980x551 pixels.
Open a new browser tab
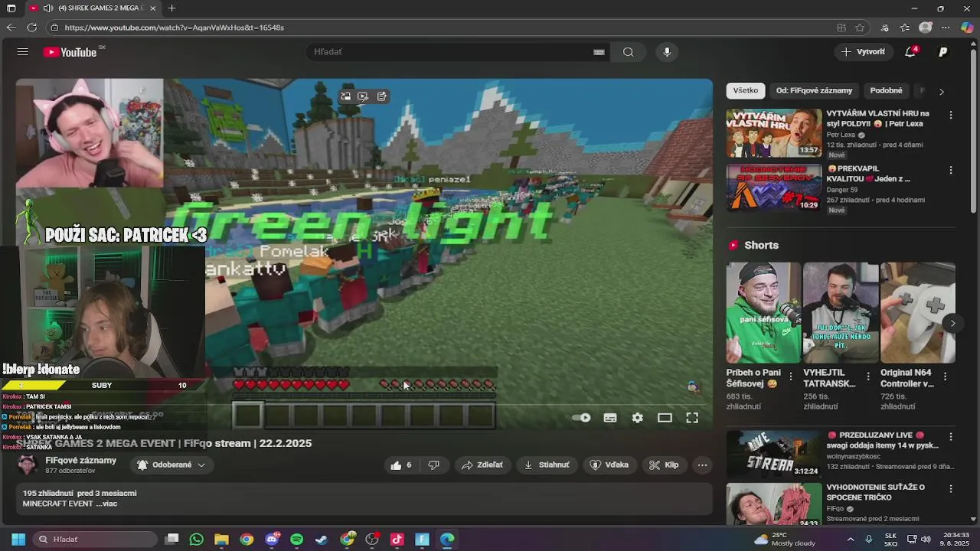[x=171, y=8]
